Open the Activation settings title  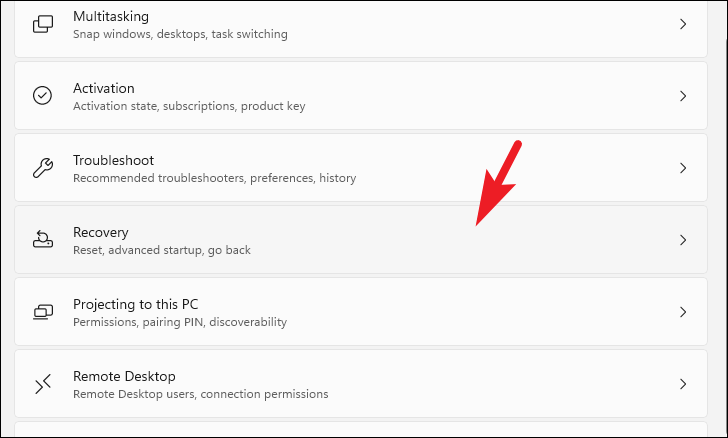(104, 88)
